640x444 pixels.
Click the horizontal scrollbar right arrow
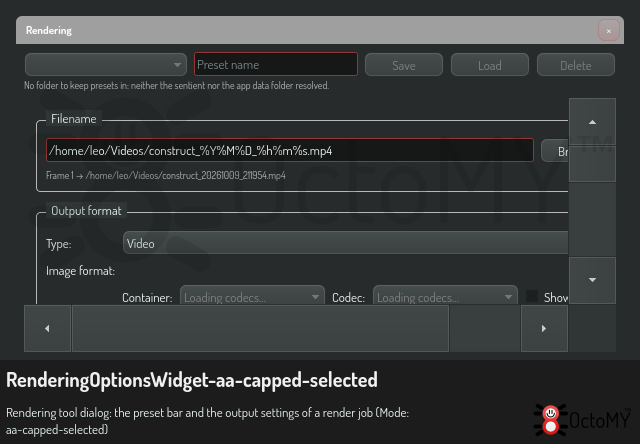click(x=544, y=328)
